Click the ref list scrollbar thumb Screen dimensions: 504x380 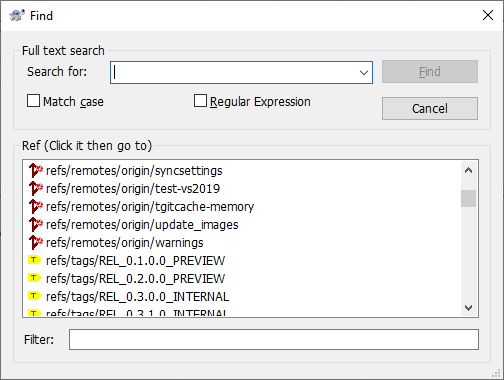pos(468,198)
